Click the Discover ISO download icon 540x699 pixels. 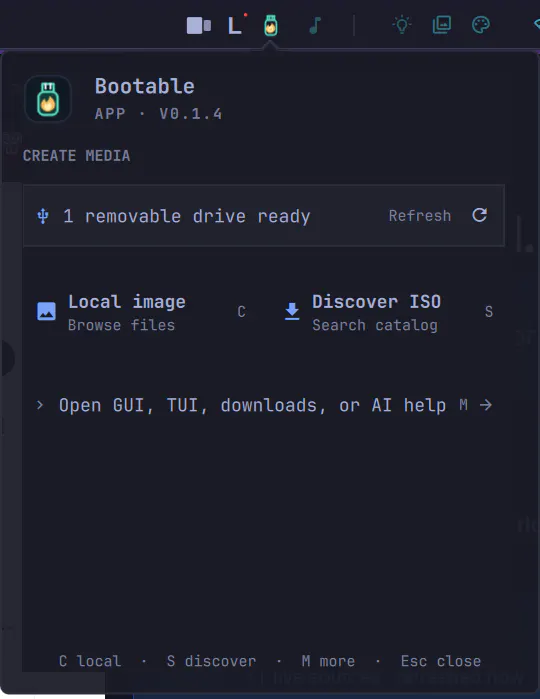click(292, 311)
